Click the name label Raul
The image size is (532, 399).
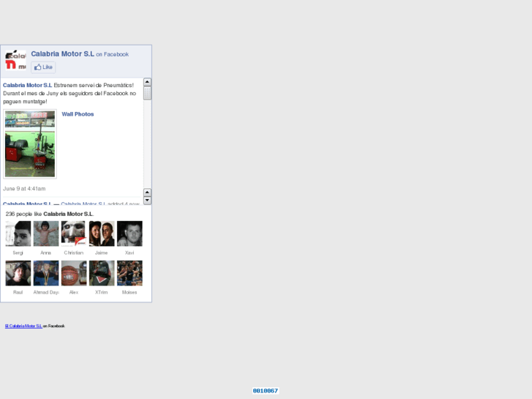(x=18, y=292)
